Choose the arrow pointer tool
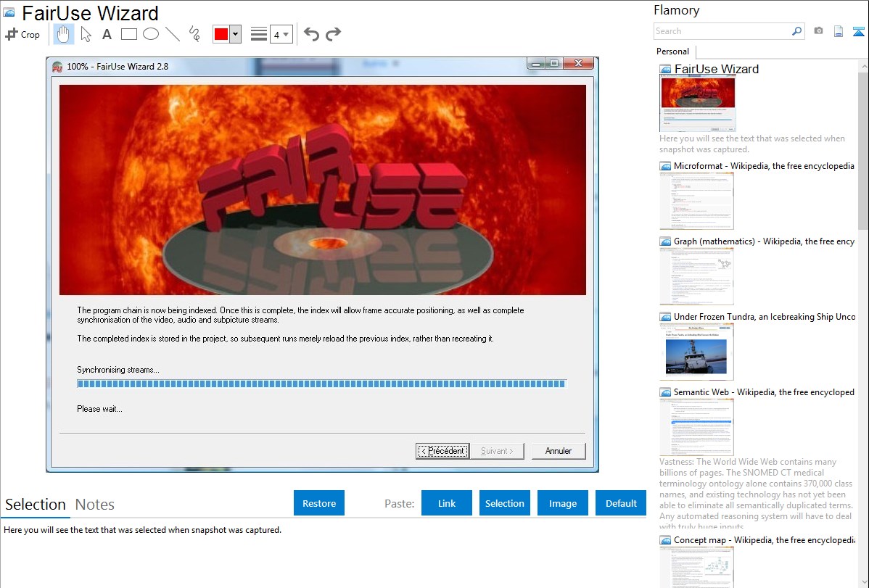Image resolution: width=869 pixels, height=588 pixels. [86, 34]
